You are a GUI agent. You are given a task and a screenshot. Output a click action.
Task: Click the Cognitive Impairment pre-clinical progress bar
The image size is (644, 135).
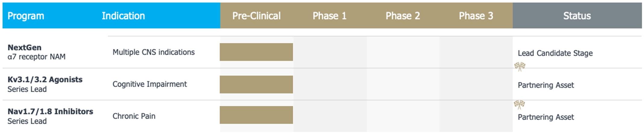pos(256,84)
